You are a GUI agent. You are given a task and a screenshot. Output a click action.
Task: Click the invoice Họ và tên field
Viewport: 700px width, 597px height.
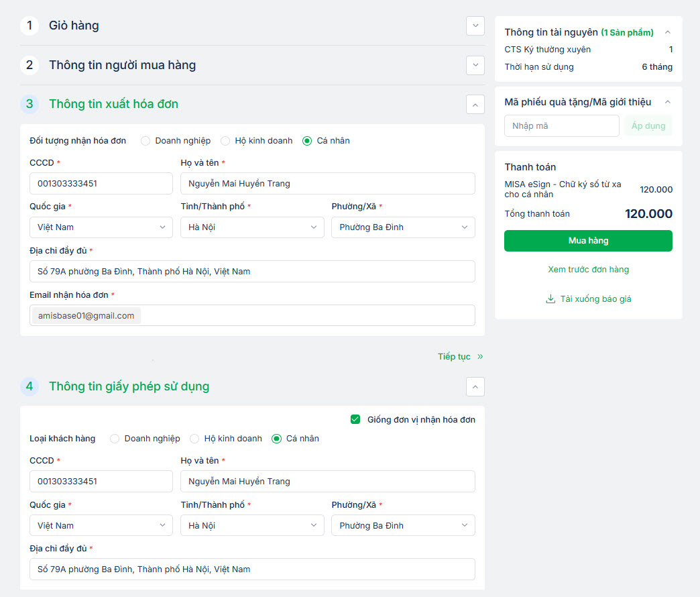[327, 184]
